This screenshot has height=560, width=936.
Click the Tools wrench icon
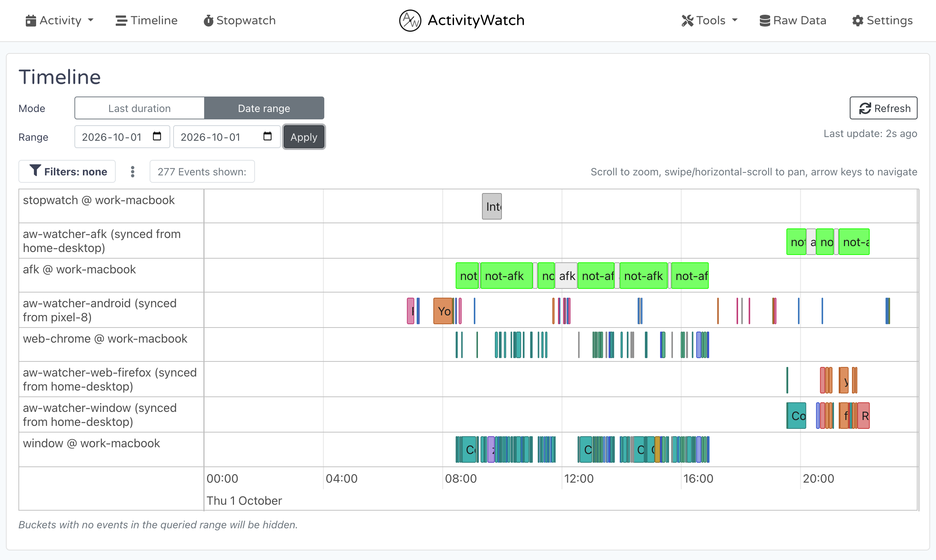click(x=687, y=20)
